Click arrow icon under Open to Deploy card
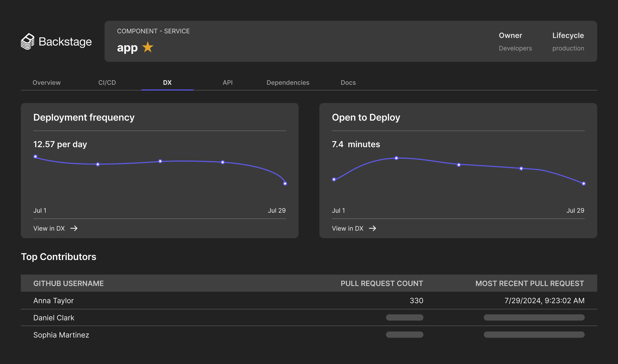This screenshot has height=364, width=618. (x=372, y=228)
